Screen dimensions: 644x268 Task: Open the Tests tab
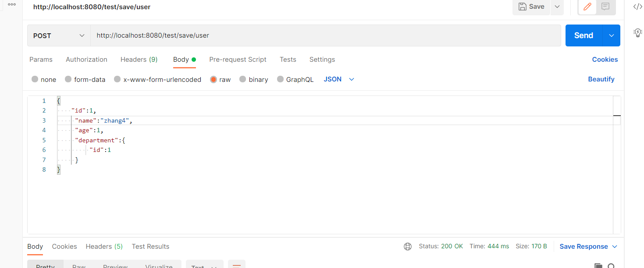tap(288, 60)
